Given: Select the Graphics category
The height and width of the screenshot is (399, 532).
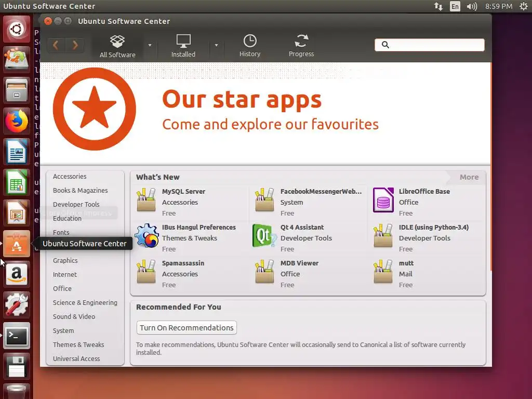Looking at the screenshot, I should coord(65,260).
